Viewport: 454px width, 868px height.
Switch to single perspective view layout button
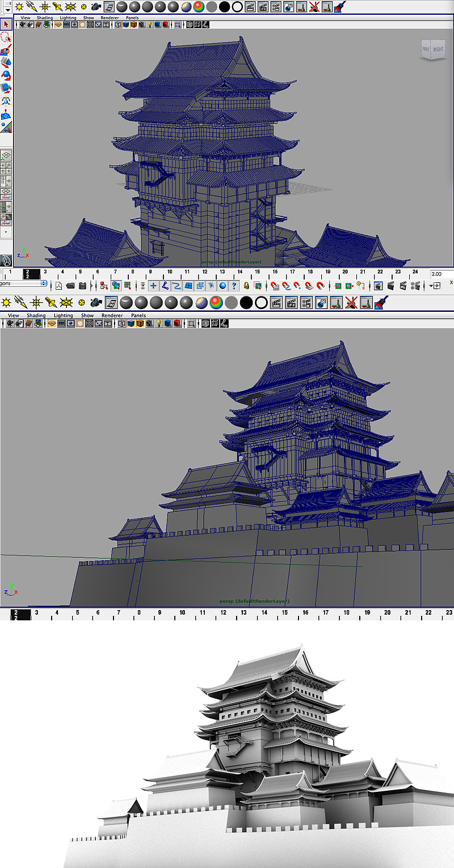tap(6, 155)
